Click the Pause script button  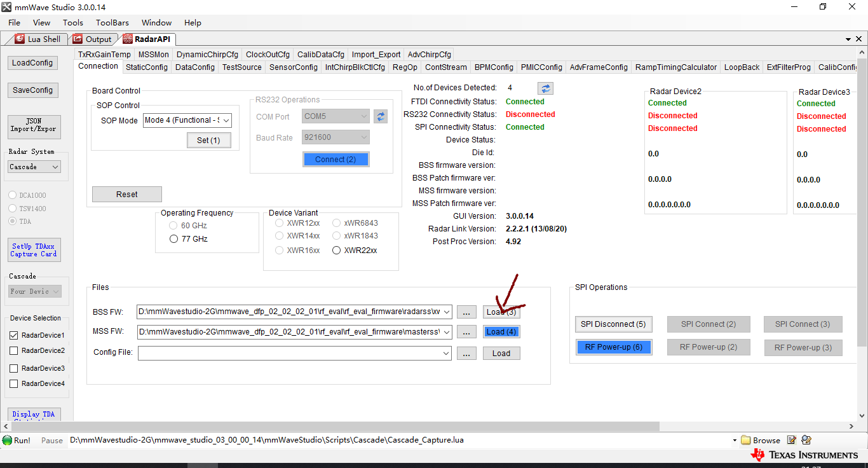coord(52,440)
